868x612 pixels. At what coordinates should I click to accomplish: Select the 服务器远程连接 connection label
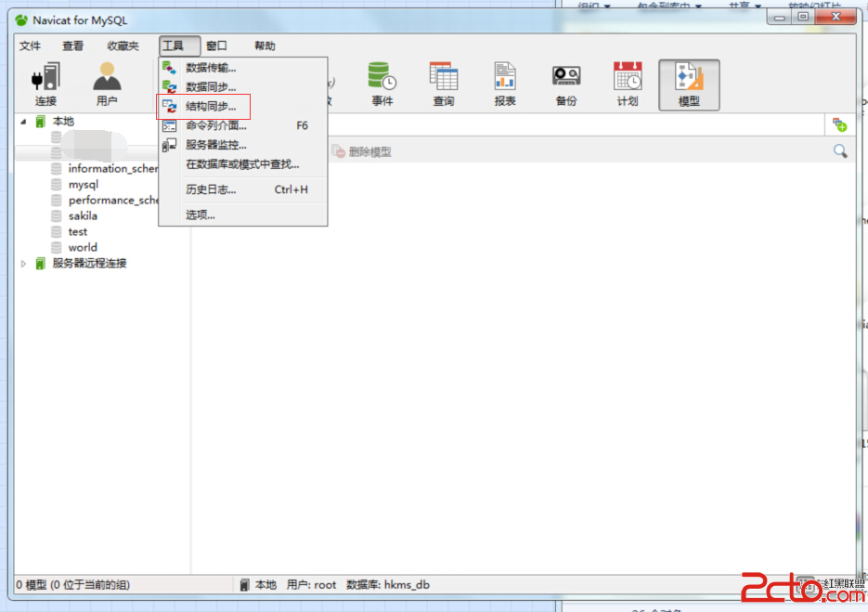pyautogui.click(x=89, y=263)
